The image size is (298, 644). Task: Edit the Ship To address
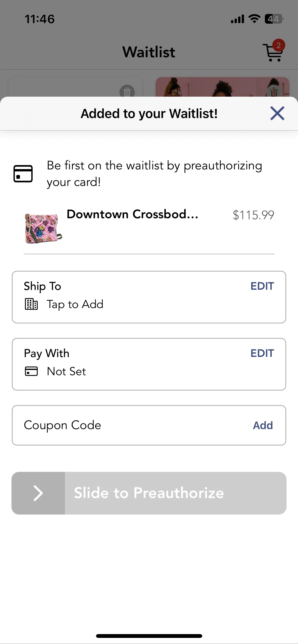click(x=262, y=286)
